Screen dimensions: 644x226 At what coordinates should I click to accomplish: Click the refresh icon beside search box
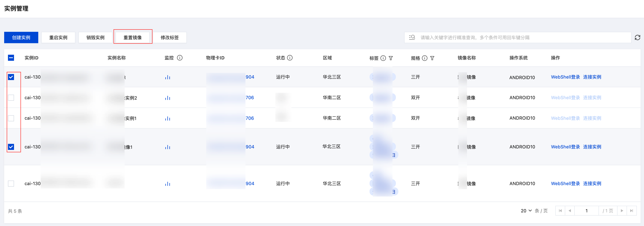click(637, 37)
